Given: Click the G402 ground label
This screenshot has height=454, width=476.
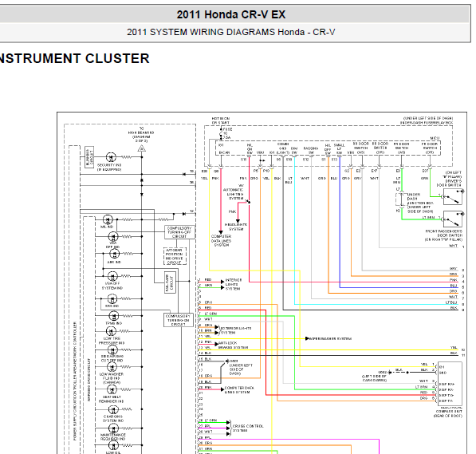Looking at the screenshot, I should pos(234,361).
